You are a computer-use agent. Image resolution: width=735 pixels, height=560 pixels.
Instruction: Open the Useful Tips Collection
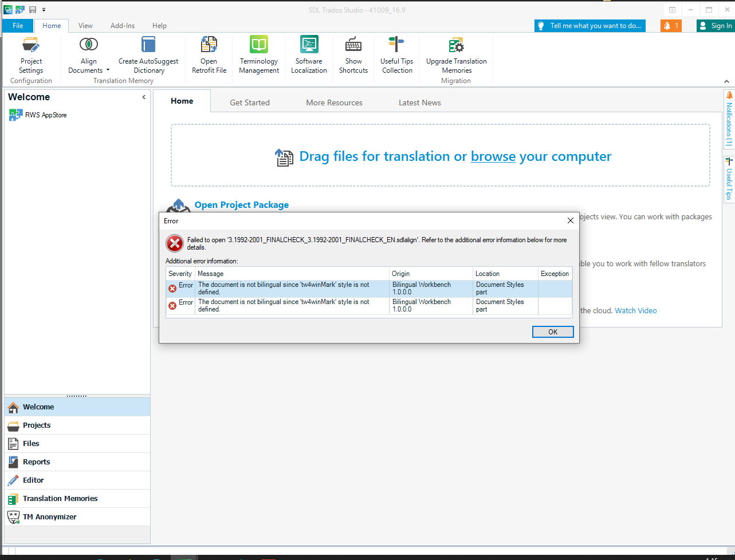(x=396, y=55)
